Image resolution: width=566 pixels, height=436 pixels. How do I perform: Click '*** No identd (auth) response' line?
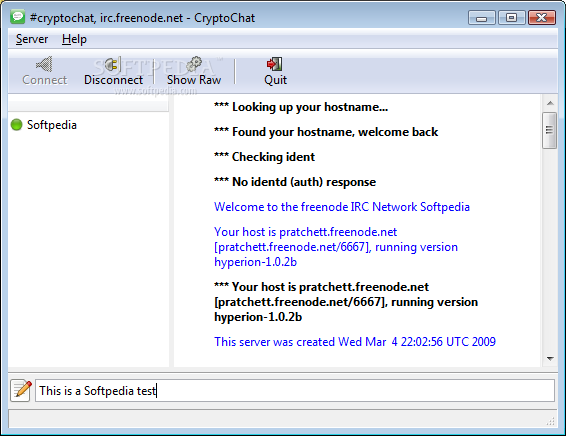pos(295,182)
